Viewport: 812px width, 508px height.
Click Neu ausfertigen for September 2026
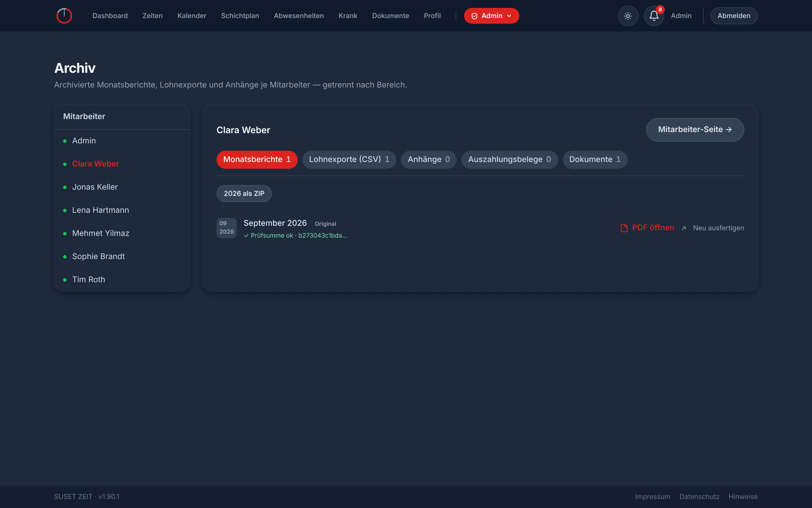[x=718, y=228]
